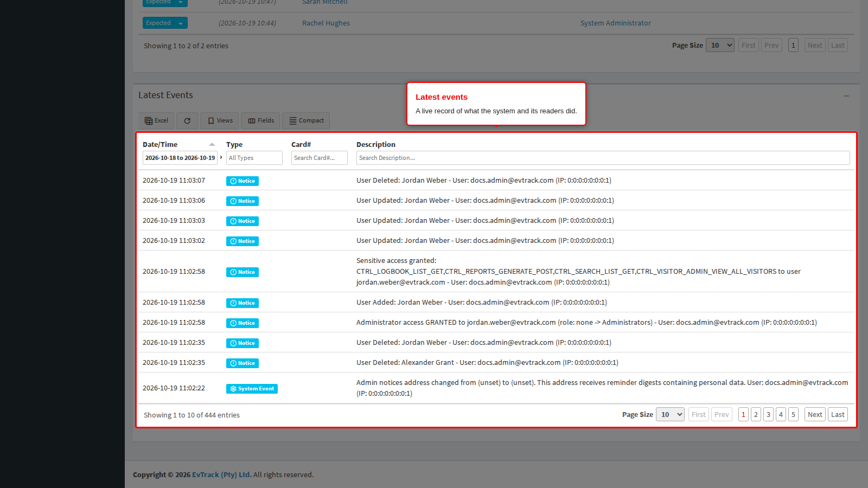Screen dimensions: 868x488
Task: Change upper table Page Size dropdown
Action: coord(720,46)
